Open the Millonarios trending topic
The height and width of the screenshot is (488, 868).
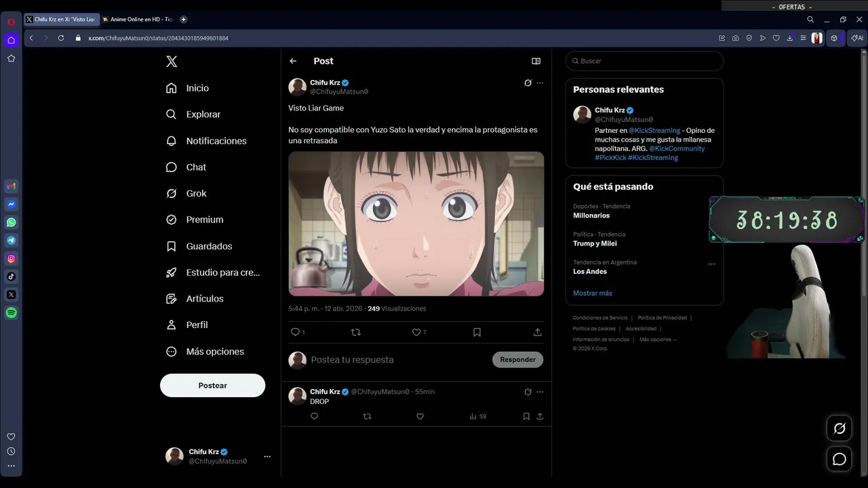click(591, 216)
